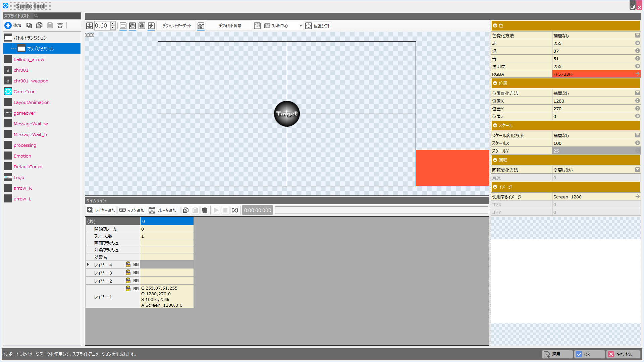Toggle the lock on レイヤー 3
The height and width of the screenshot is (362, 644).
[x=128, y=273]
